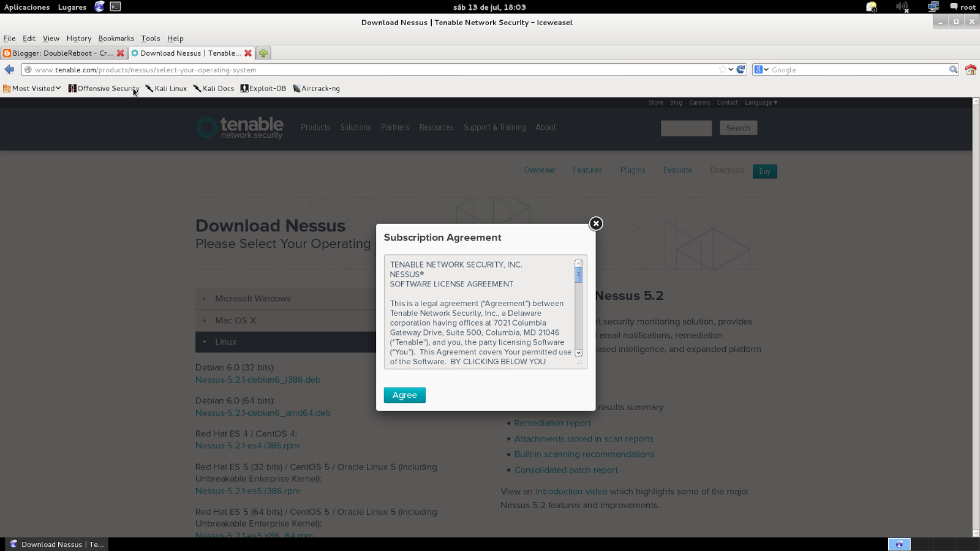Screen dimensions: 980x551
Task: Click the volume muted icon in panel
Action: pos(902,7)
